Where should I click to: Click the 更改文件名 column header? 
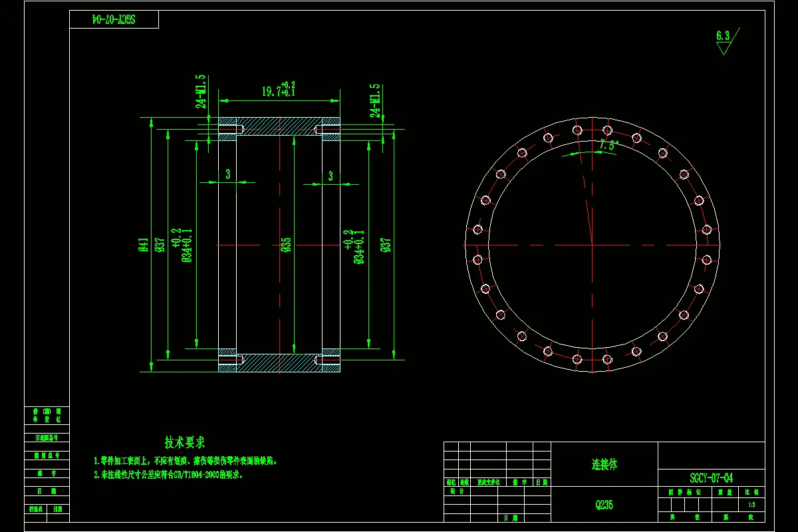(x=489, y=482)
